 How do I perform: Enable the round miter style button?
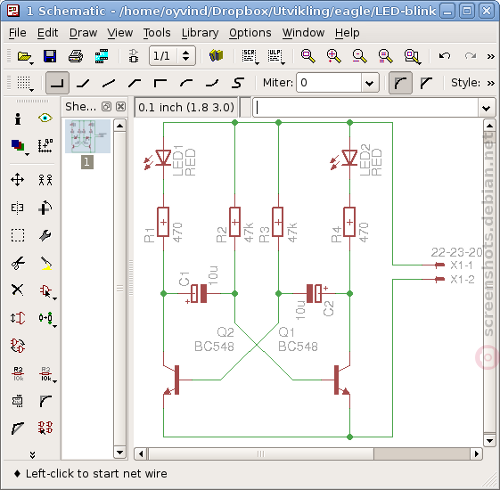pos(400,83)
